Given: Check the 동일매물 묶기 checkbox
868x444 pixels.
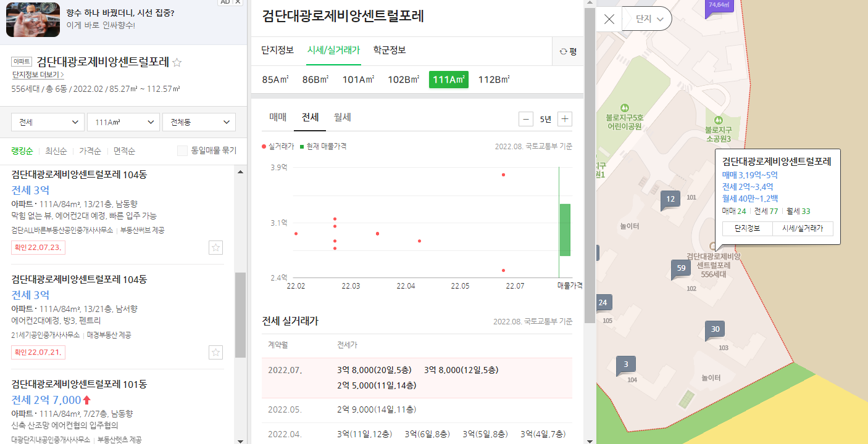Looking at the screenshot, I should [182, 150].
